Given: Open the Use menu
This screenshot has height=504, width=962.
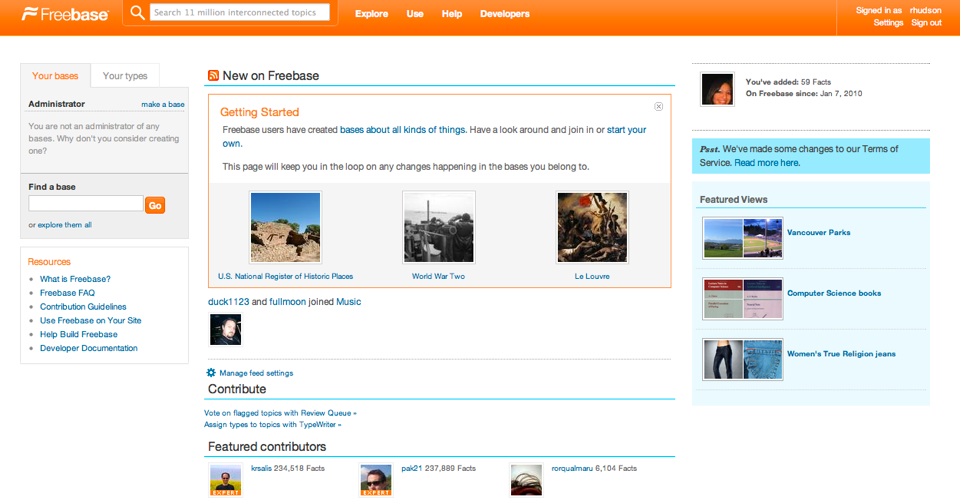Looking at the screenshot, I should pyautogui.click(x=415, y=14).
